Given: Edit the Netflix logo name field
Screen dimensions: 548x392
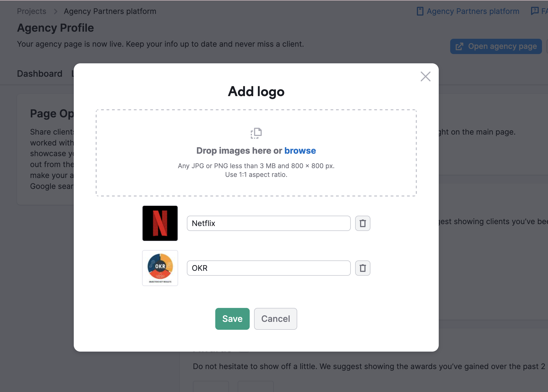Looking at the screenshot, I should pos(269,223).
